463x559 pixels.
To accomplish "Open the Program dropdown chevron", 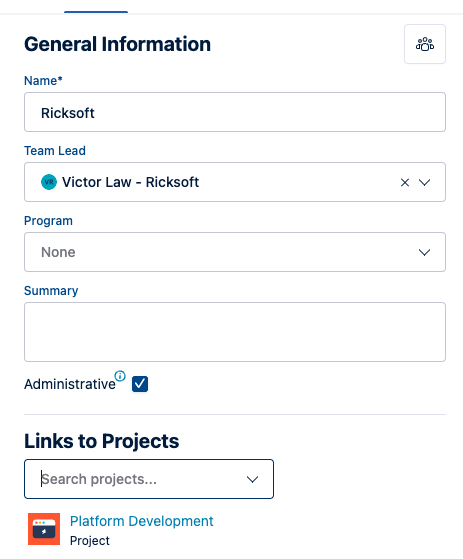I will point(424,252).
